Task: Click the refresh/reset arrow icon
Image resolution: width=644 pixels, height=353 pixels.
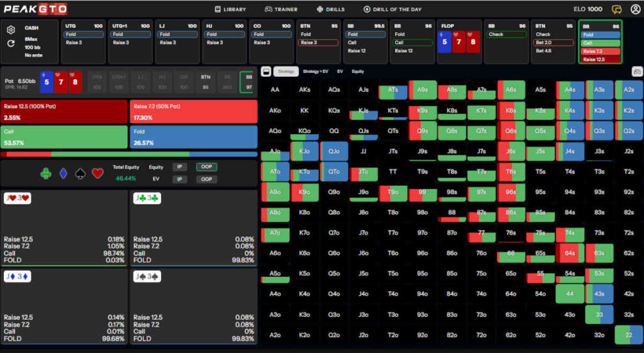Action: (11, 43)
